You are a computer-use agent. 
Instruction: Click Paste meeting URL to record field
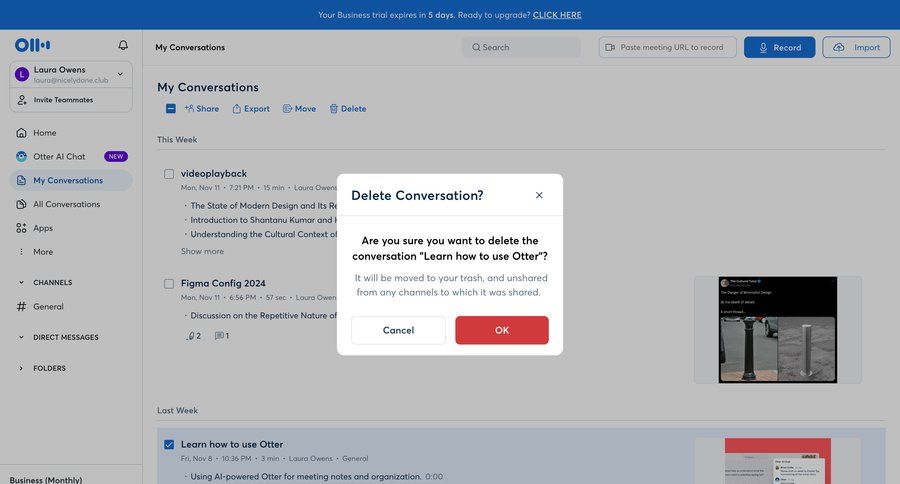click(668, 48)
